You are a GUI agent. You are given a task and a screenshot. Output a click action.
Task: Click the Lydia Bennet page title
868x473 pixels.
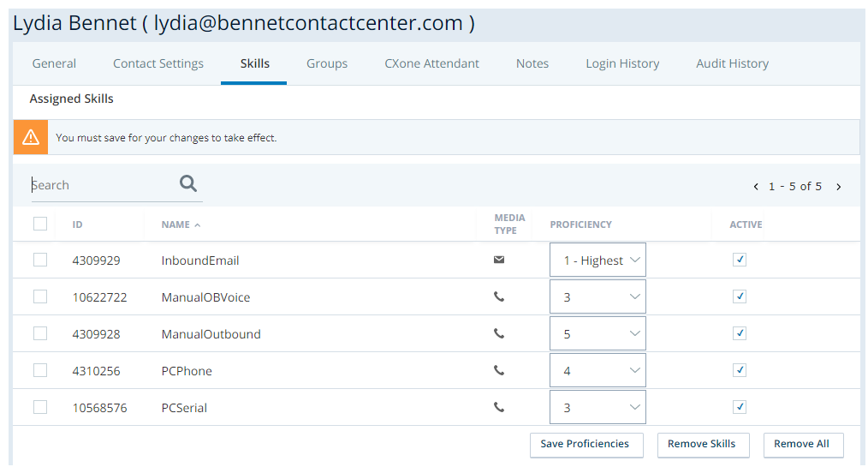(244, 23)
